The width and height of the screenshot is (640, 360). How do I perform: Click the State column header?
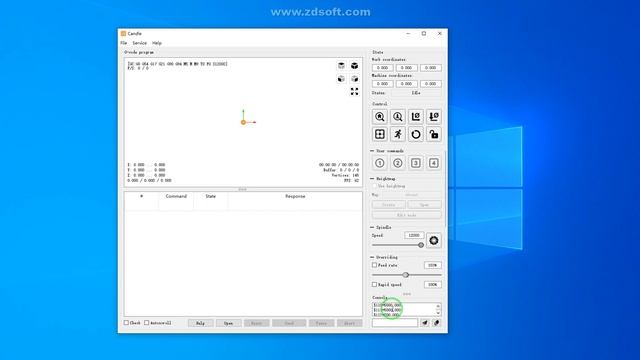[211, 196]
